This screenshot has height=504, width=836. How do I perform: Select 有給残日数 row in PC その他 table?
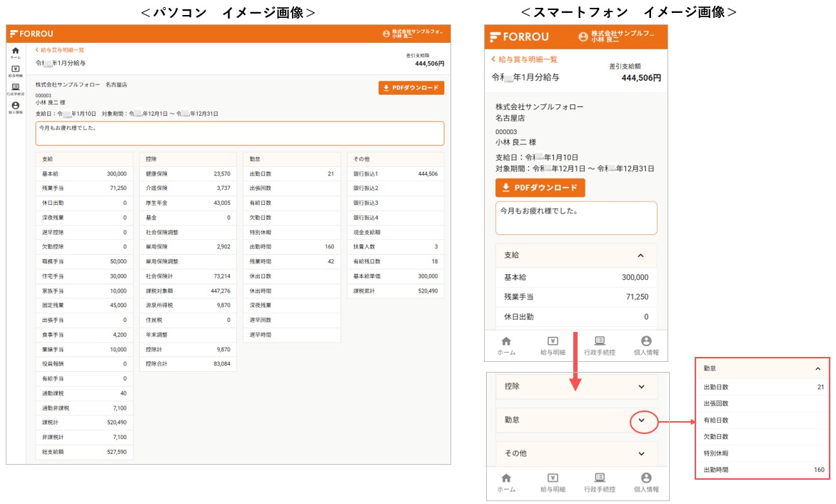(396, 261)
